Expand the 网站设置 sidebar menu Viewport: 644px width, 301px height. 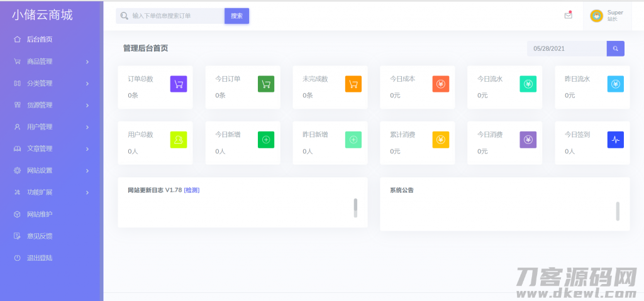click(50, 170)
